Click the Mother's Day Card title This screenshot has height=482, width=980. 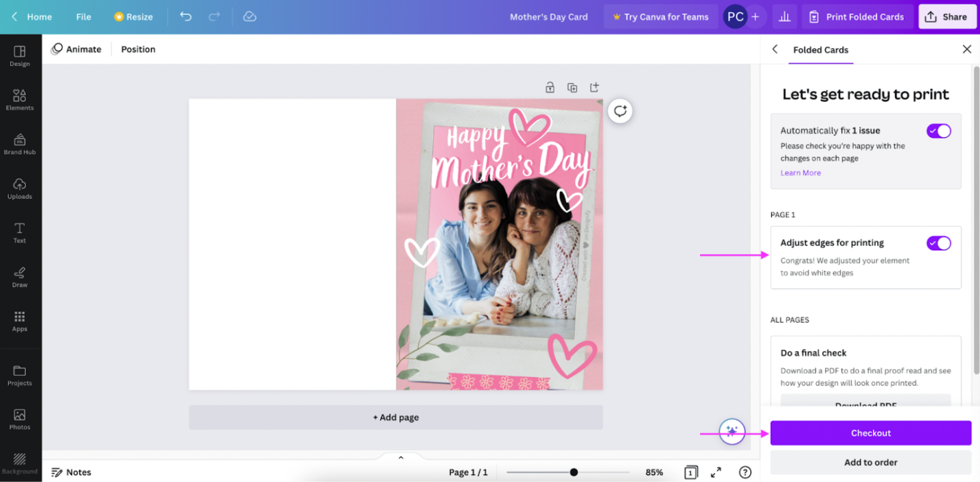(x=549, y=17)
